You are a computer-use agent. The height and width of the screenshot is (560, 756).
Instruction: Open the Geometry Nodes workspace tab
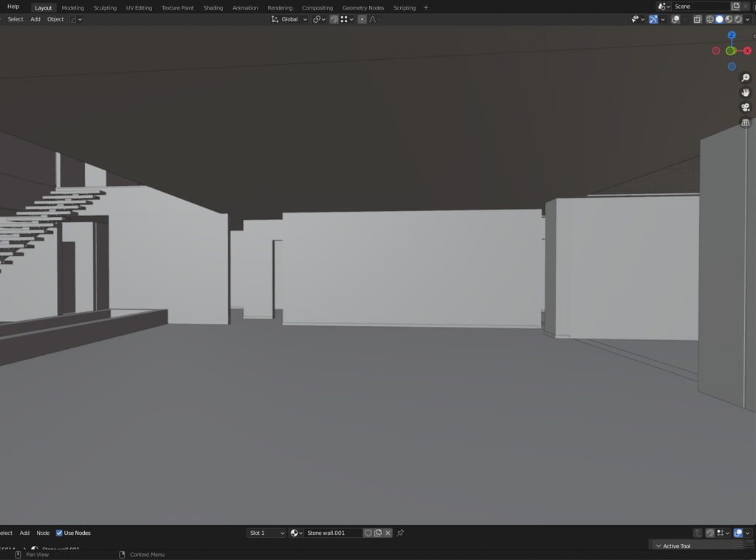coord(362,7)
